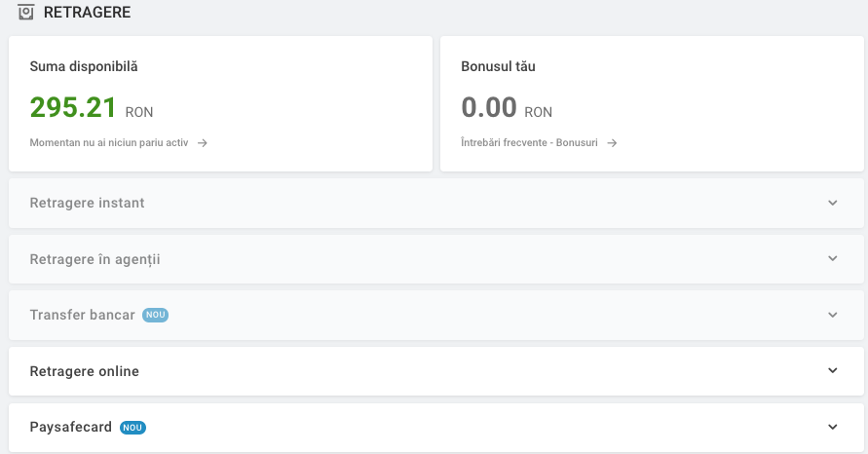Click the RETRAGERE page title
Screen dimensions: 868x454
[87, 13]
